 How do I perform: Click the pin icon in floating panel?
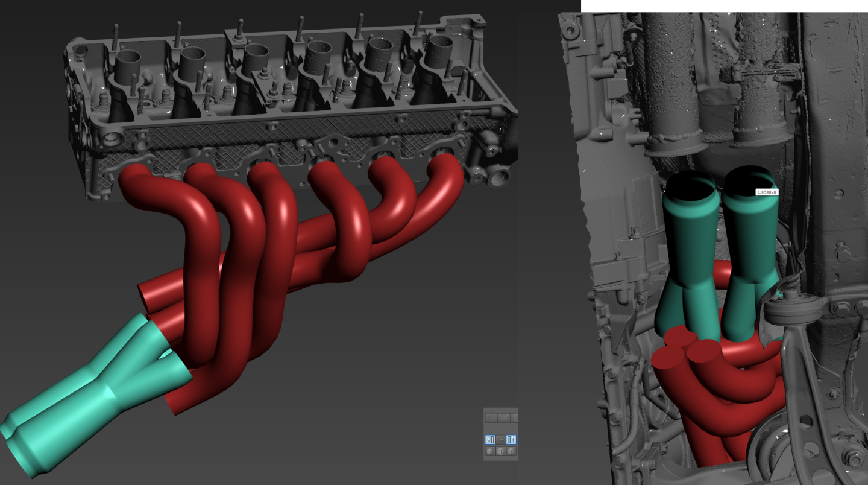(x=500, y=440)
